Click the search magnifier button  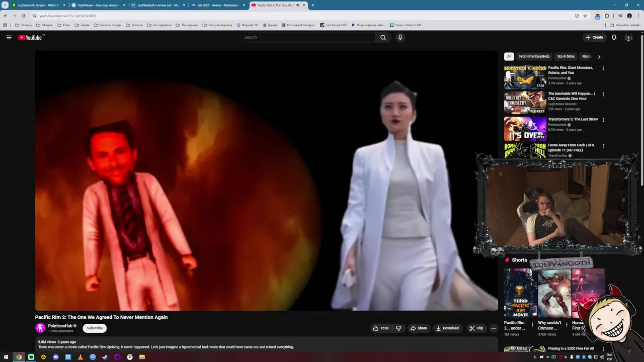[383, 37]
